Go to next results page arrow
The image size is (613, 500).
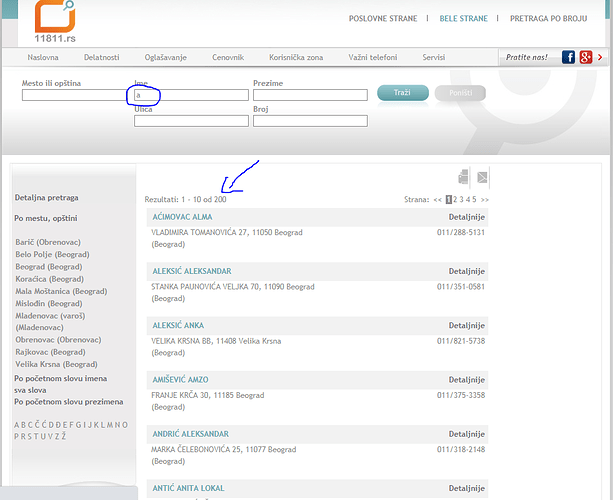click(484, 200)
